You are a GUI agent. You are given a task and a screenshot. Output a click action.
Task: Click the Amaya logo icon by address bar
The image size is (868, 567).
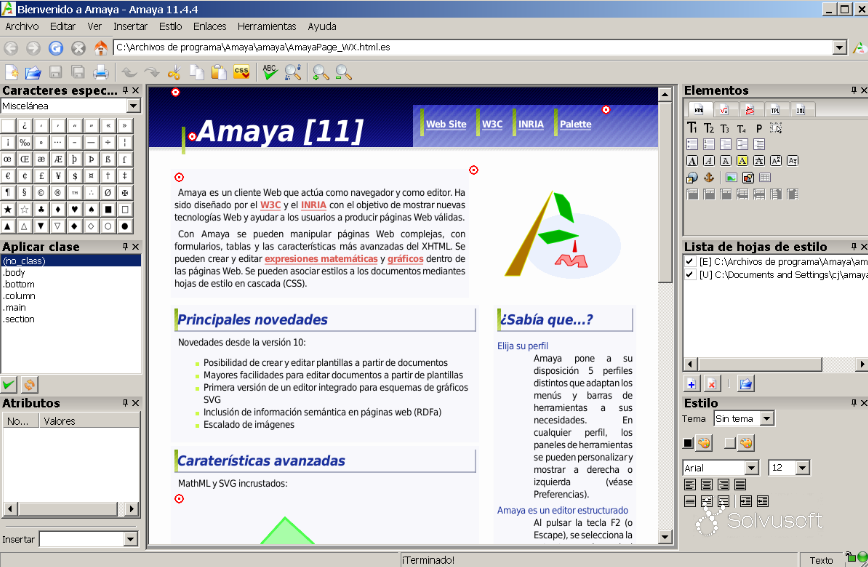tap(859, 48)
